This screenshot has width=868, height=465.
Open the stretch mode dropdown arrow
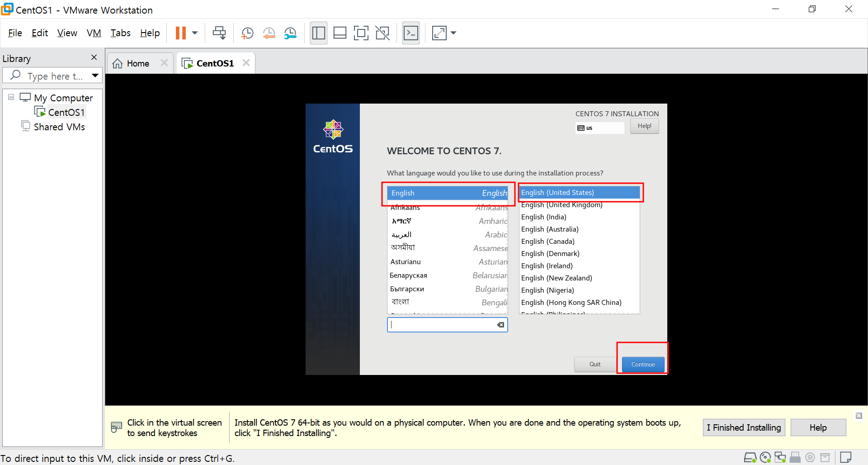(x=454, y=33)
